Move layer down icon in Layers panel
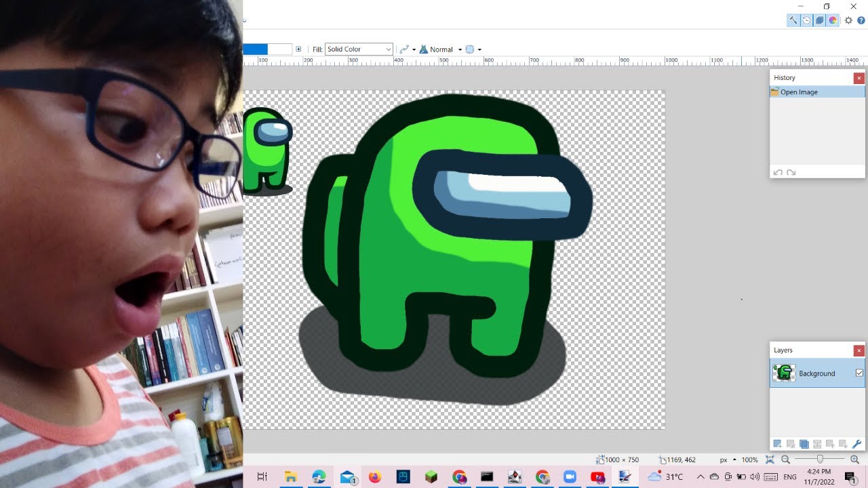Screen dimensions: 868x488 coord(843,444)
